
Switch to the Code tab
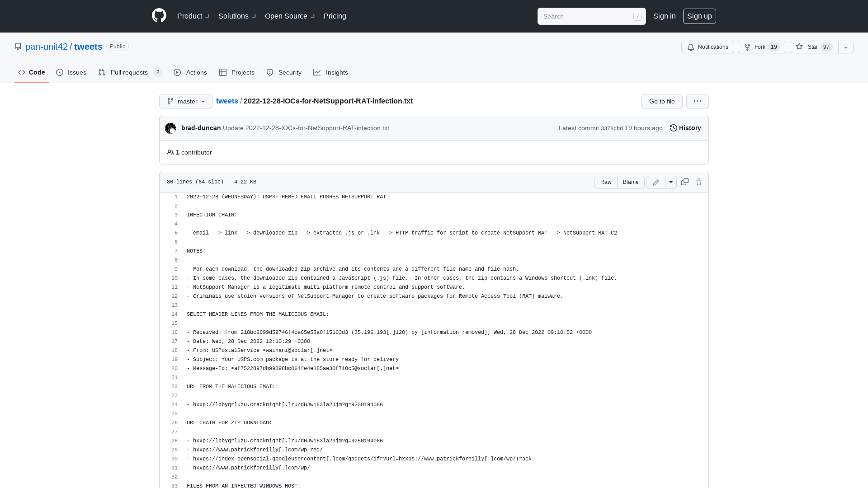point(32,72)
